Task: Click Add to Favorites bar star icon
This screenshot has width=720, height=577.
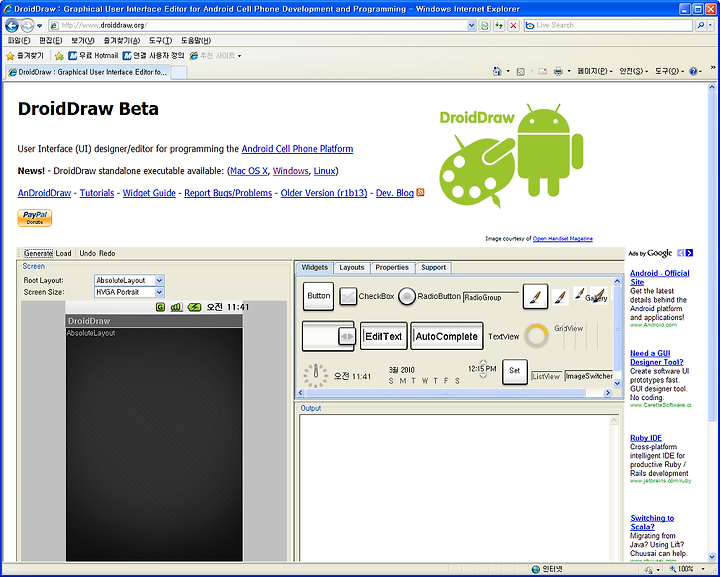Action: (x=59, y=56)
